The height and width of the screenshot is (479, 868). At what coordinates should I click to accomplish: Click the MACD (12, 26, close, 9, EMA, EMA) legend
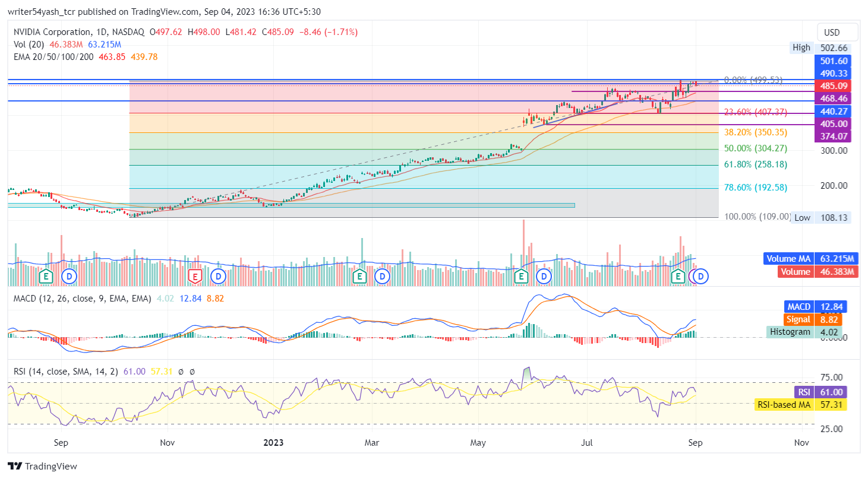click(82, 298)
